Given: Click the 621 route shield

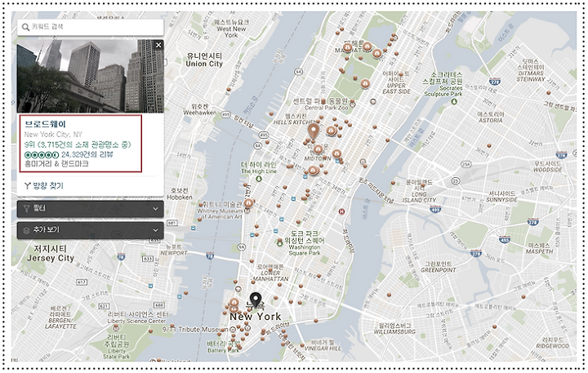Looking at the screenshot, I should [x=105, y=306].
